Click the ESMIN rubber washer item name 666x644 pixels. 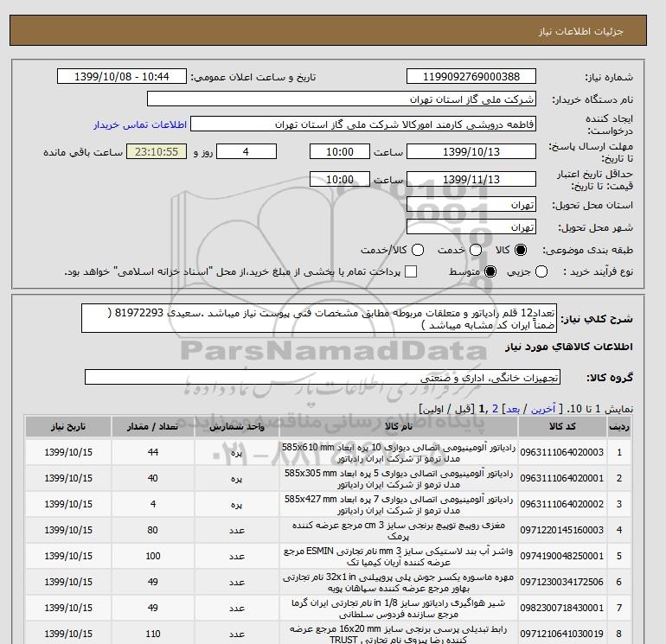tap(399, 556)
